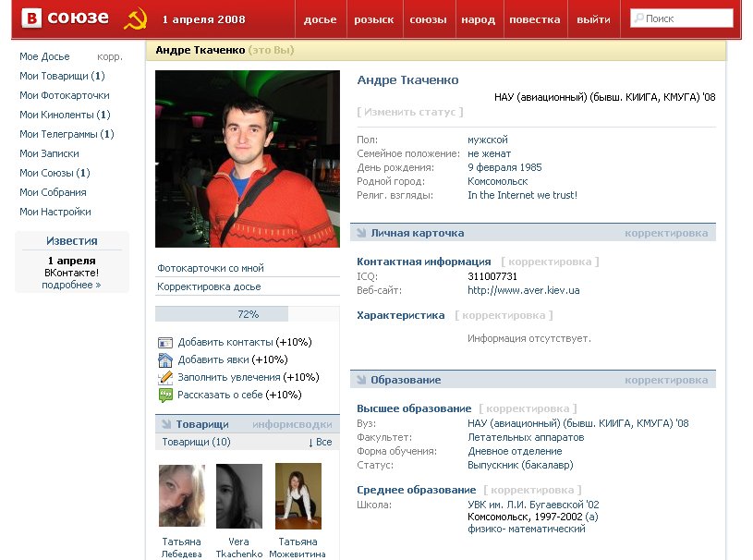Show all friends via Все link

click(319, 443)
